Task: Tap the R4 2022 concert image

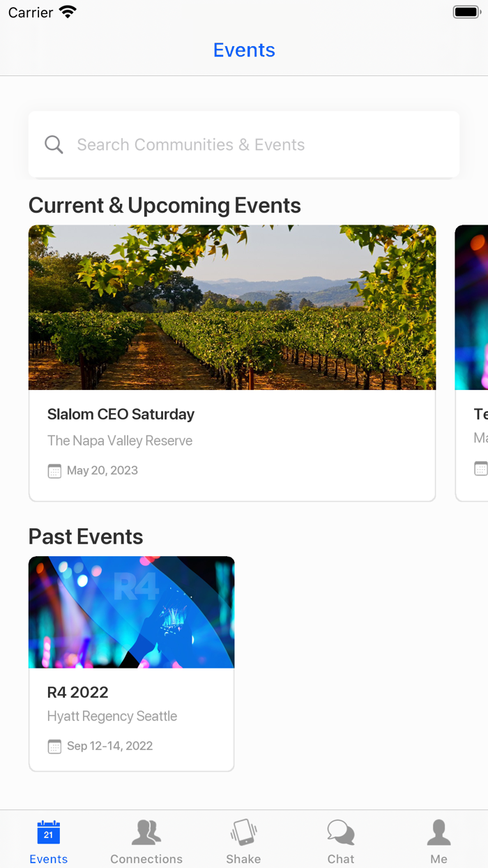Action: coord(131,611)
